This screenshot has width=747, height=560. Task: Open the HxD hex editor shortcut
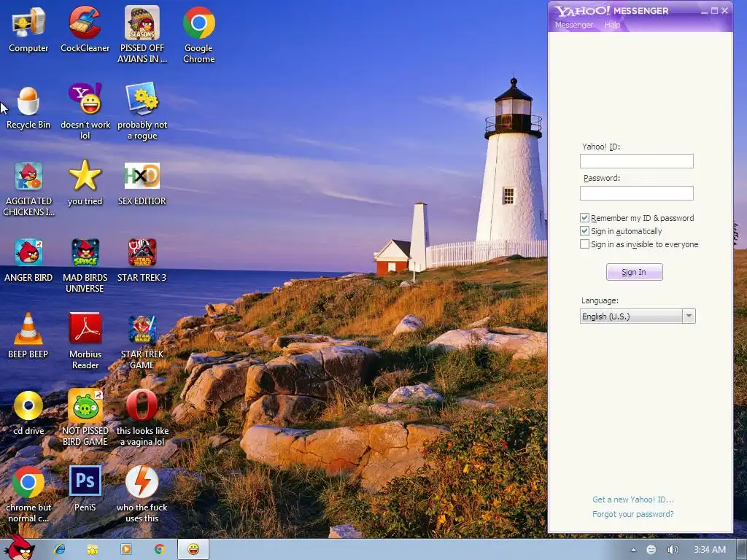click(142, 183)
